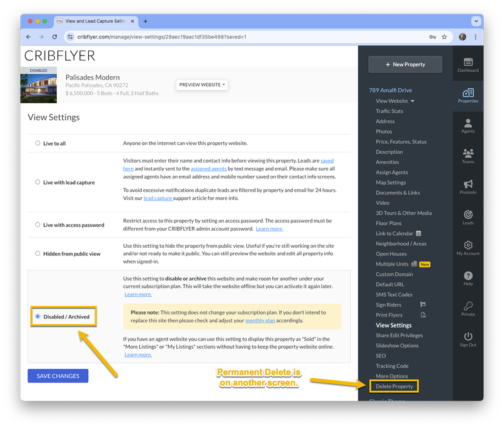Click the SAVE CHANGES button
This screenshot has height=428, width=504.
tap(58, 376)
